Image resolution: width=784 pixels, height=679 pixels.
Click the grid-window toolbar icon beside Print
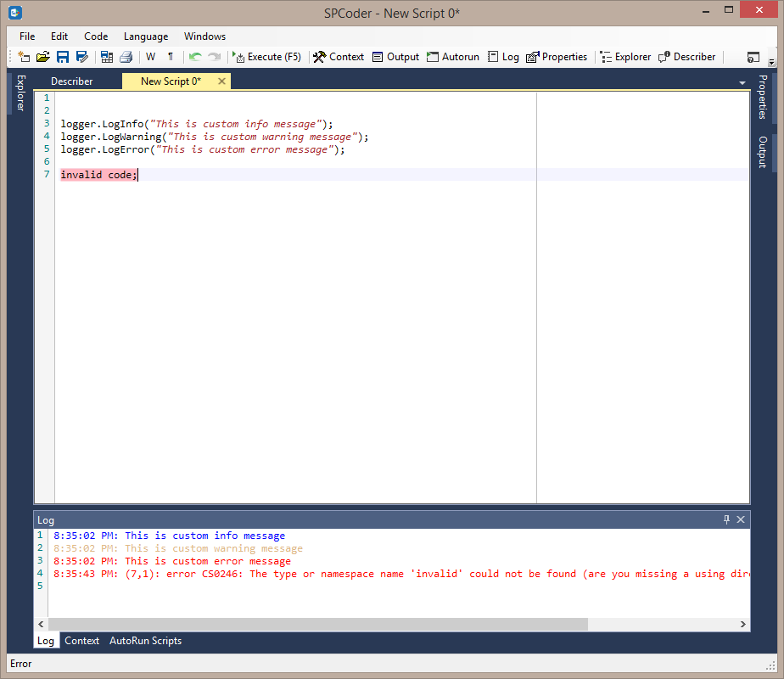107,57
